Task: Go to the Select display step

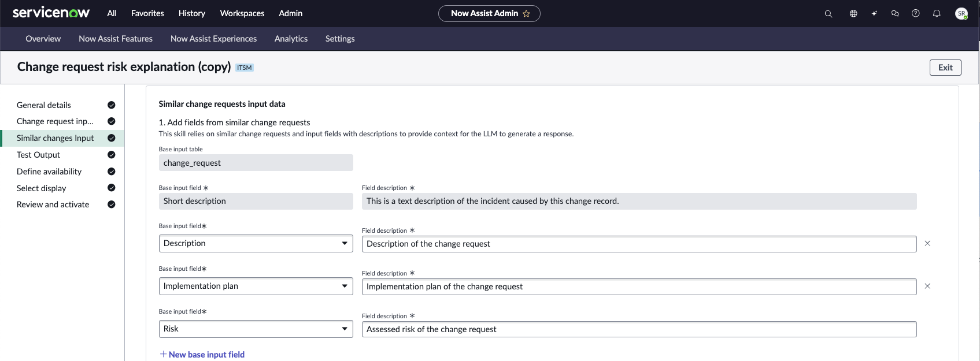Action: pyautogui.click(x=42, y=188)
